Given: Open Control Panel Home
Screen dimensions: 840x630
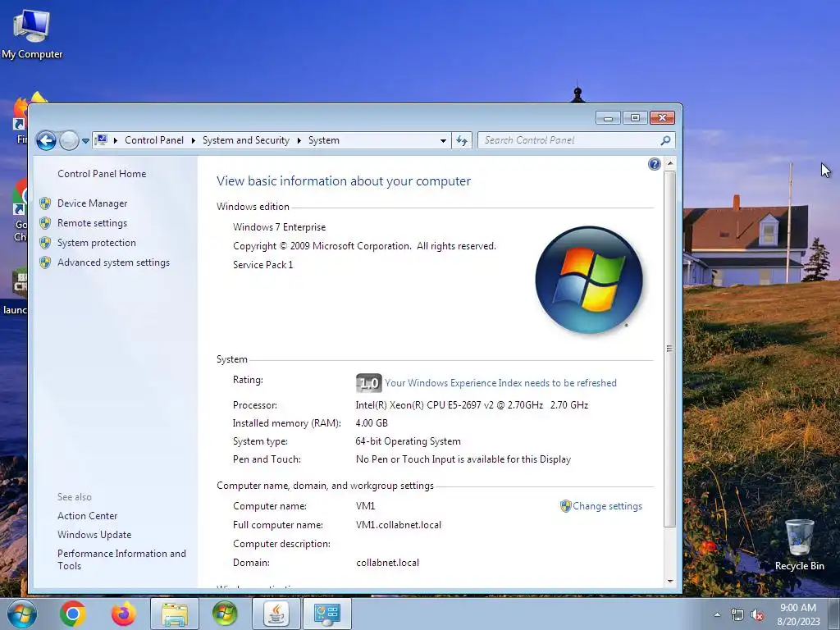Looking at the screenshot, I should [102, 174].
